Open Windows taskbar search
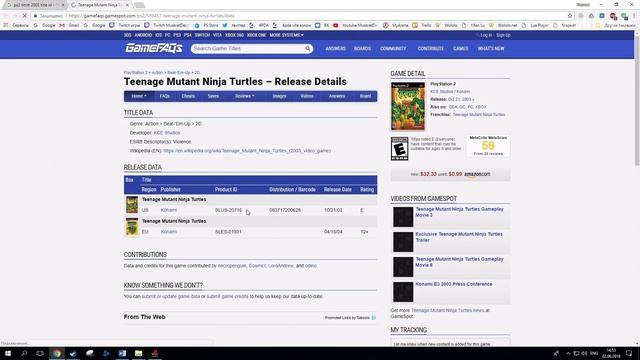 24,353
